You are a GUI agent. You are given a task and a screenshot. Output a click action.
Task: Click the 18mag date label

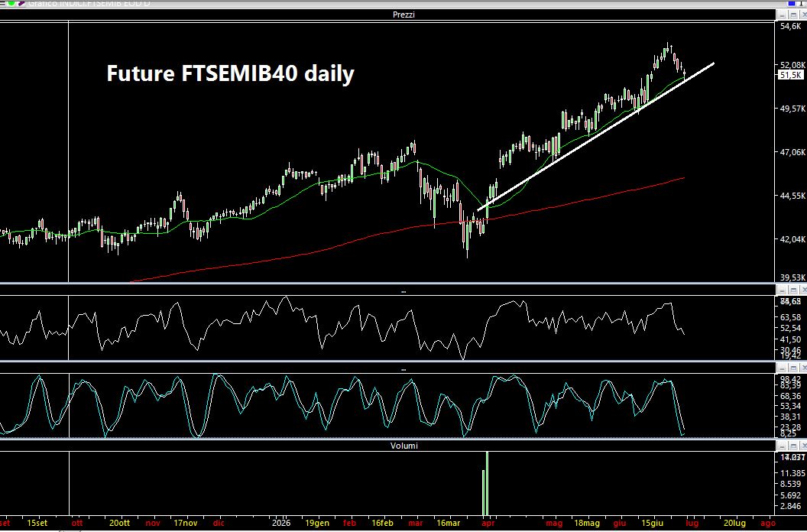coord(587,523)
